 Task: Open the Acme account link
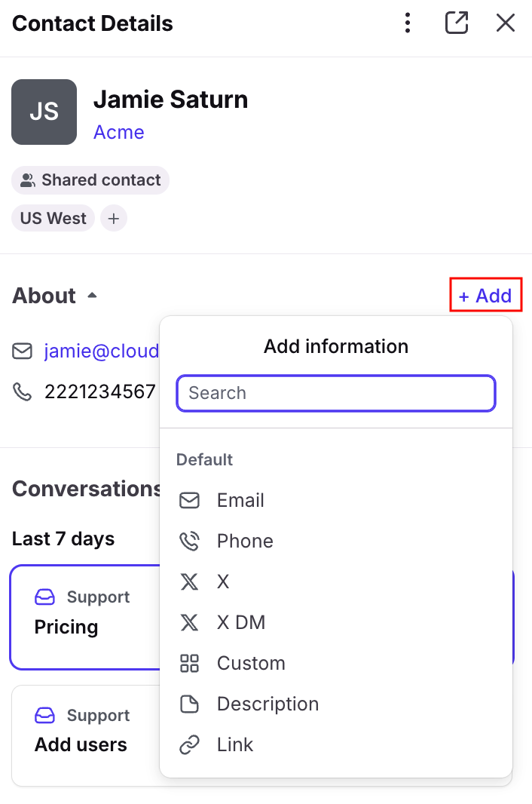pos(118,132)
